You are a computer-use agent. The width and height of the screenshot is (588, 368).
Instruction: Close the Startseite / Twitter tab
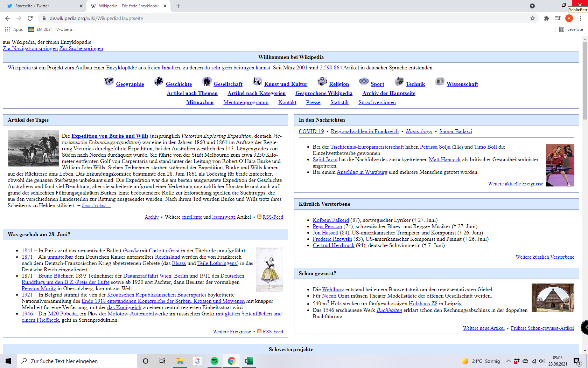pyautogui.click(x=81, y=6)
